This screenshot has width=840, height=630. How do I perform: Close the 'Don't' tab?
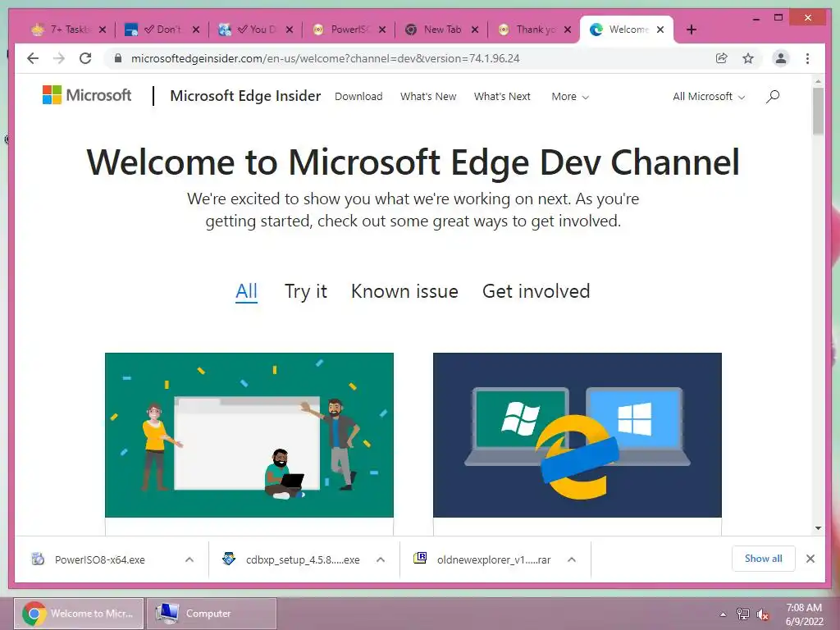196,30
